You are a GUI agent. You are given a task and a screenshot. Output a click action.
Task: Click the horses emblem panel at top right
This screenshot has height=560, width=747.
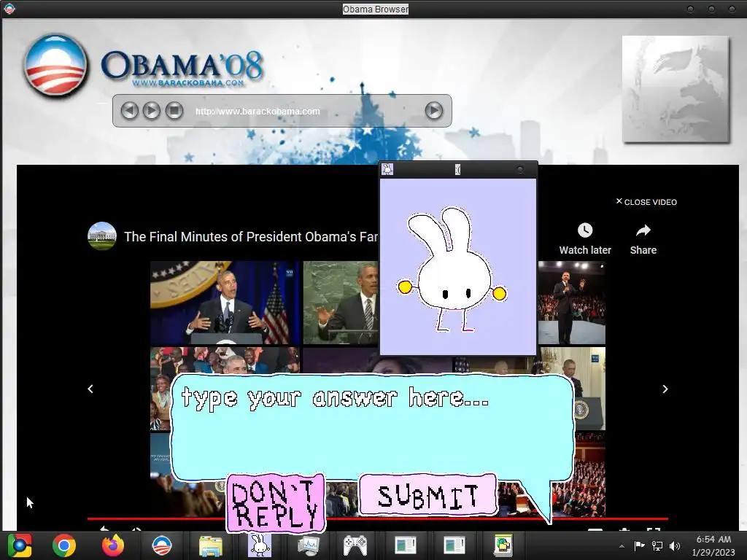pos(676,89)
